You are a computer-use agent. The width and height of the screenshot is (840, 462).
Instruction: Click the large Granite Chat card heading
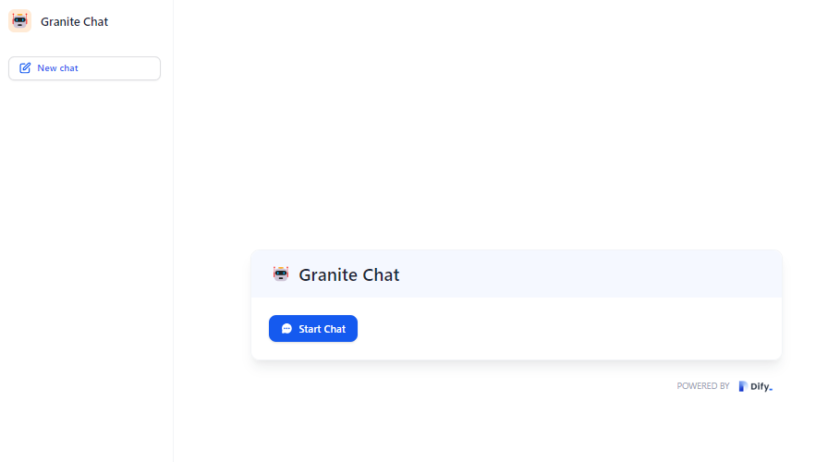click(349, 275)
